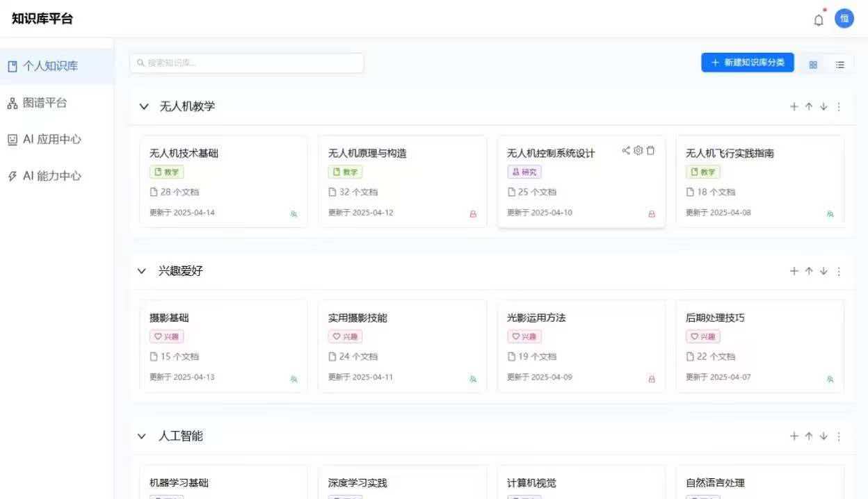Move 人工智能 category down with arrow icon
868x499 pixels.
tap(823, 436)
